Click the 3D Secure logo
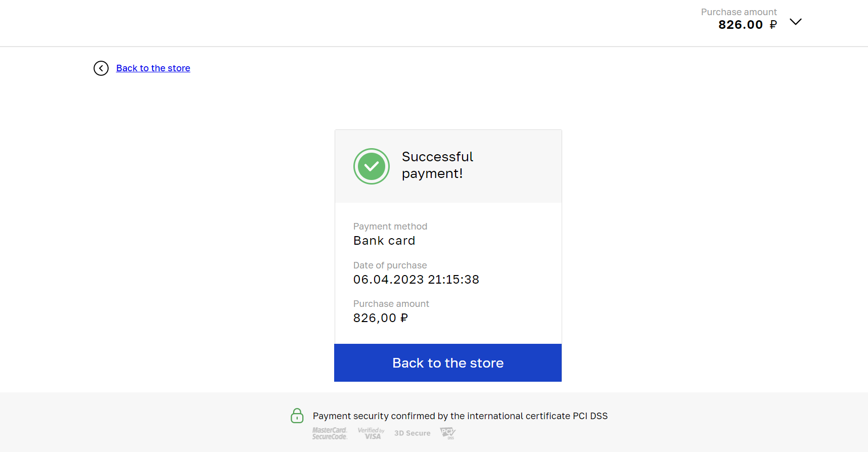 pos(413,433)
